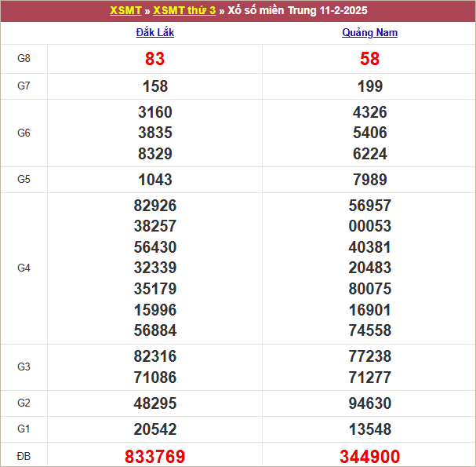Click G6 number 5406
The image size is (476, 467).
pos(370,133)
